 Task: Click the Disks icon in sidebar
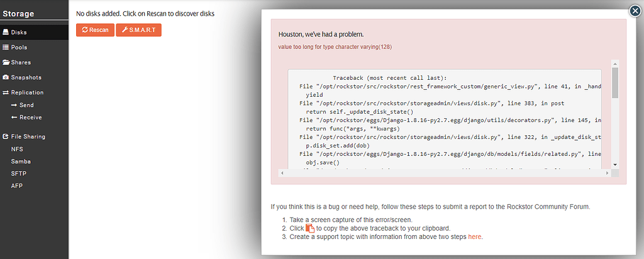coord(6,32)
